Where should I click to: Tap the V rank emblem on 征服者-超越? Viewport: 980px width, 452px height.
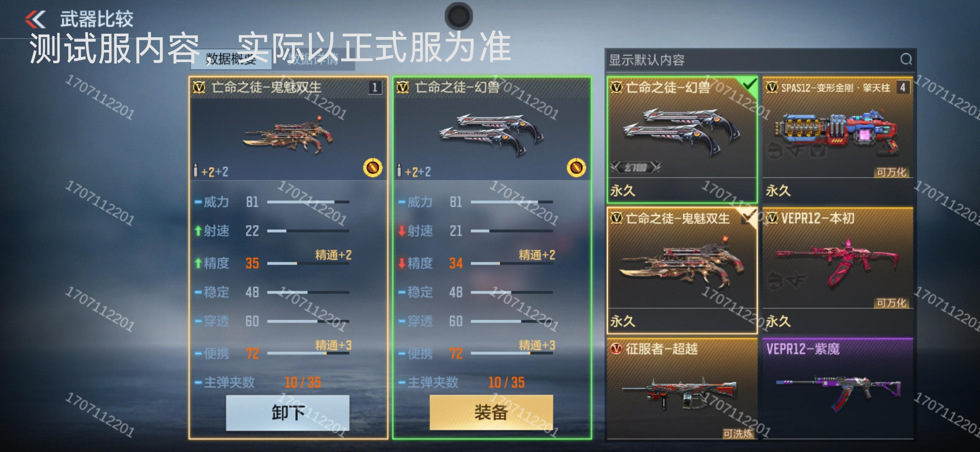click(616, 348)
